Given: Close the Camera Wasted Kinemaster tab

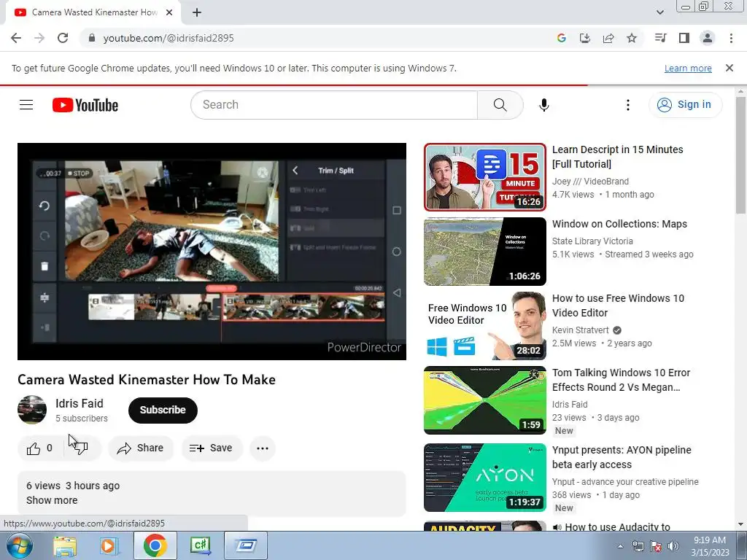Looking at the screenshot, I should pos(169,12).
